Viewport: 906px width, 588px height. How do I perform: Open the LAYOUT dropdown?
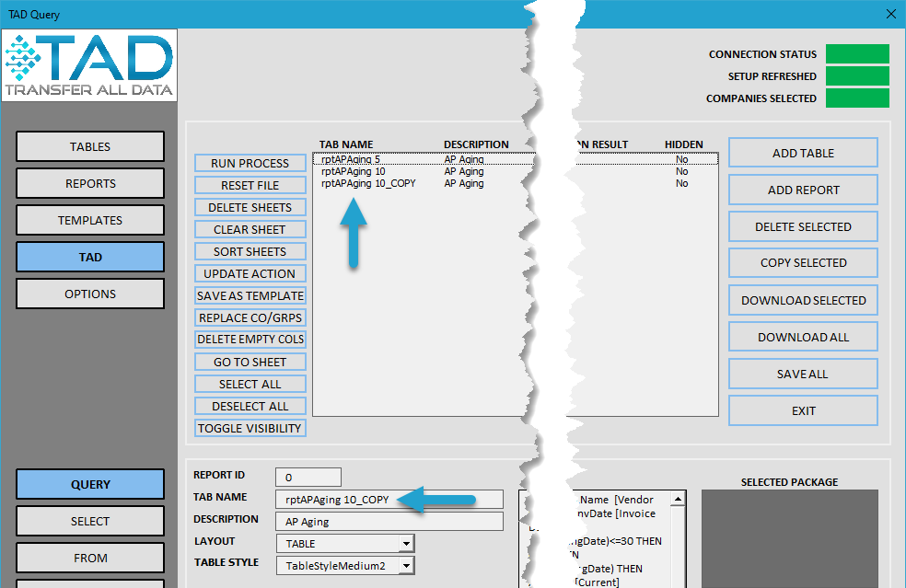pyautogui.click(x=406, y=544)
